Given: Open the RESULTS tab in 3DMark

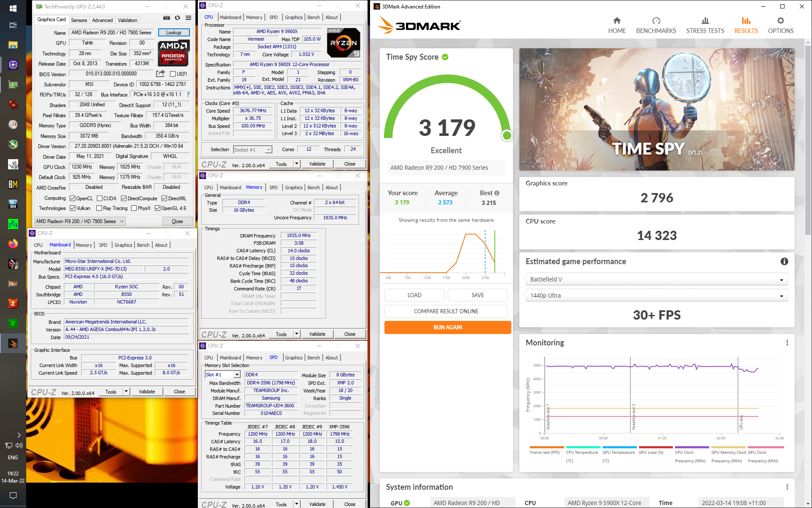Looking at the screenshot, I should 746,25.
